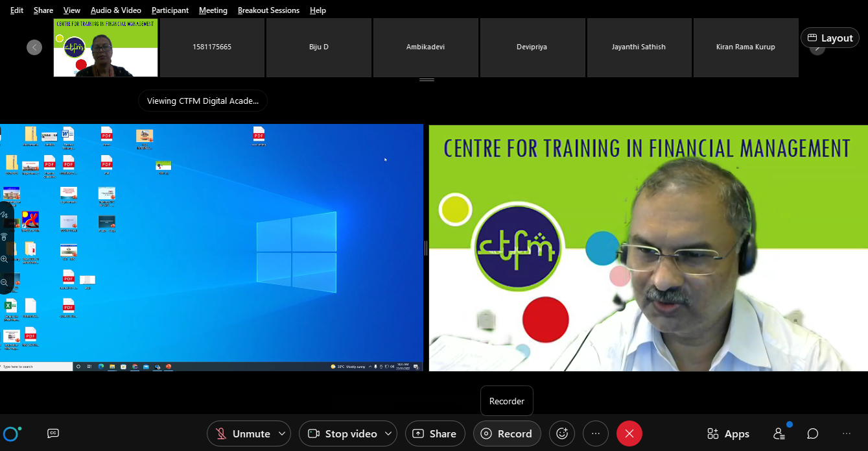The width and height of the screenshot is (868, 451).
Task: Open Microsoft Edge on shared taskbar
Action: coord(101,367)
